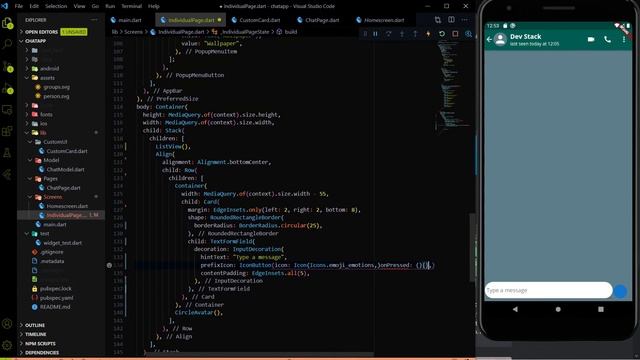Start a video call in phone app
The image size is (640, 360).
coord(591,39)
